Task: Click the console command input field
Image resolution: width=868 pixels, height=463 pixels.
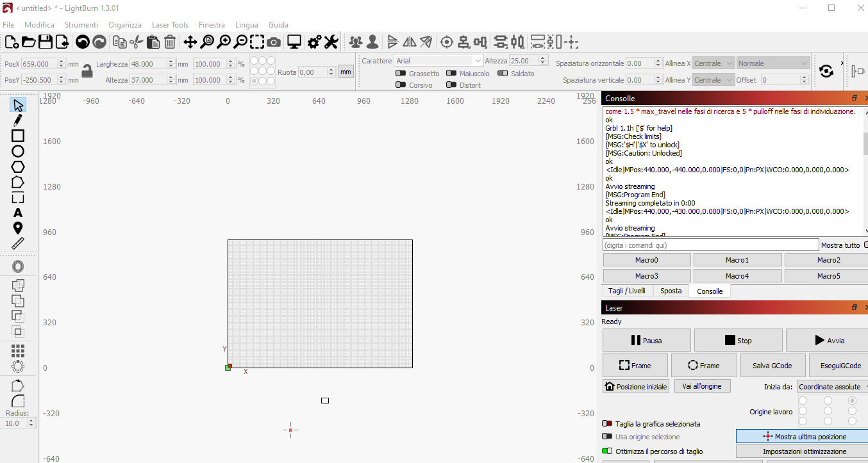Action: click(x=710, y=245)
